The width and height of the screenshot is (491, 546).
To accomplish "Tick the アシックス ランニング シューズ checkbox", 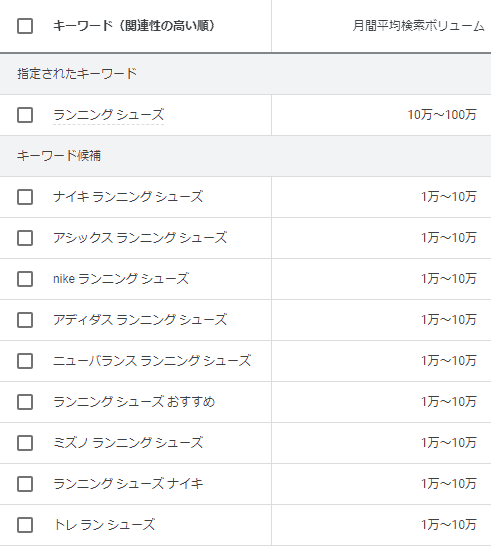I will coord(25,238).
